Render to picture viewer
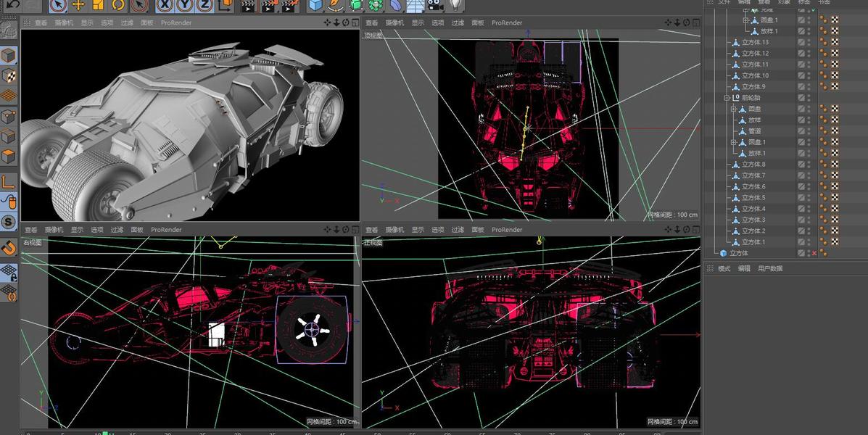Screen dimensions: 868x435 point(270,6)
